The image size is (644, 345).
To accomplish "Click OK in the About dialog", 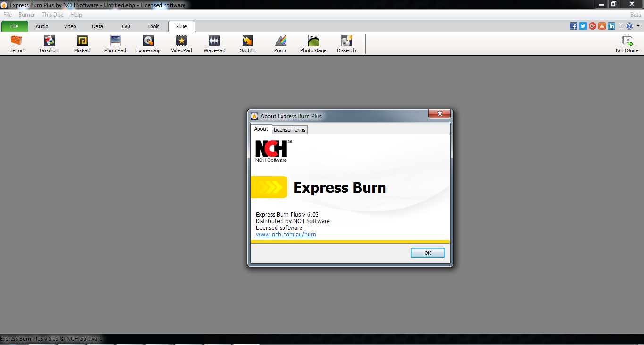I will 428,253.
